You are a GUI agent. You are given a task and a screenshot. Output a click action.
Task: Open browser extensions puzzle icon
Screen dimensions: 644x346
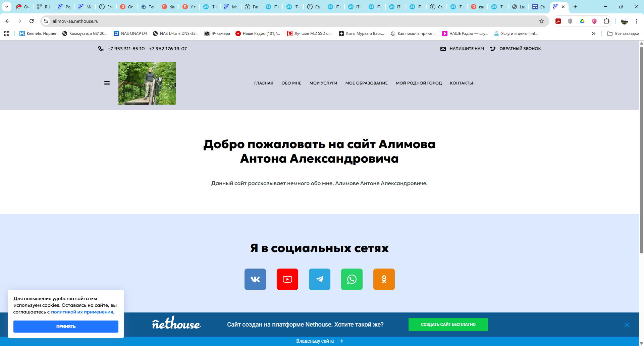click(x=606, y=21)
